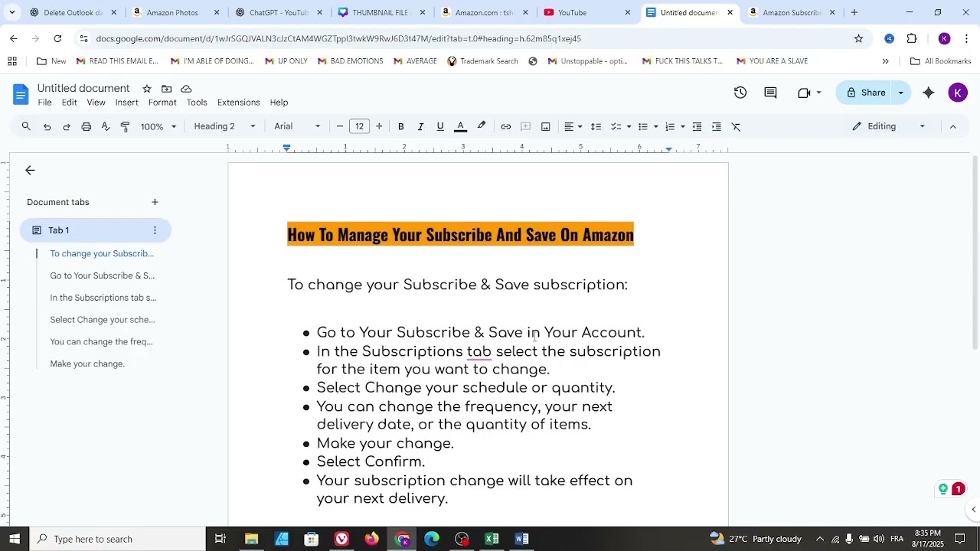Open the Zoom 100% dropdown
This screenshot has width=980, height=551.
click(x=158, y=126)
